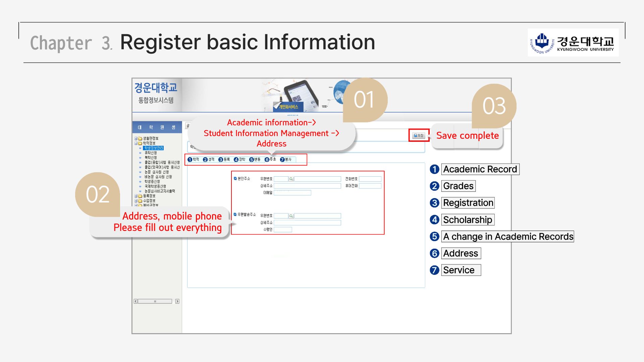644x362 pixels.
Task: Click the 이메일 input field
Action: [292, 193]
